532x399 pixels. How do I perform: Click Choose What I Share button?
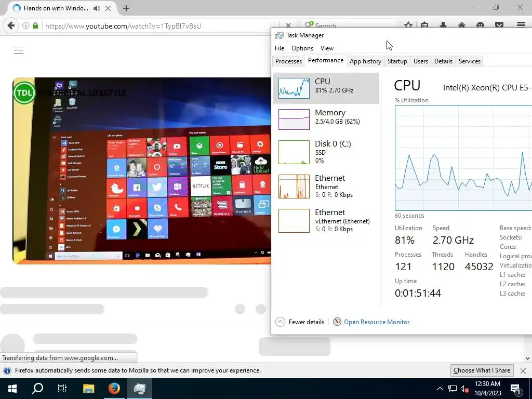pyautogui.click(x=482, y=370)
